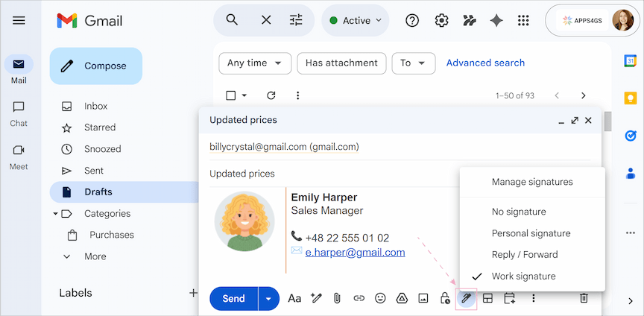The width and height of the screenshot is (644, 316).
Task: Switch to Meet in the side rail
Action: 19,157
